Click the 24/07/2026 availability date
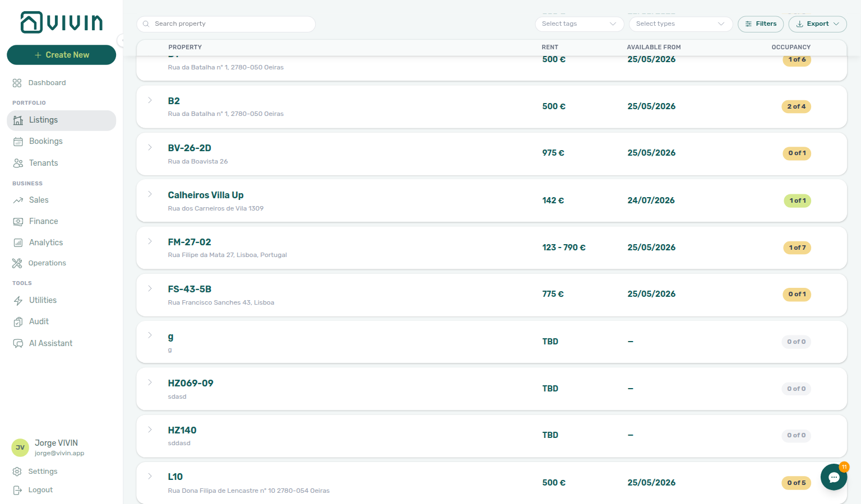 coord(651,200)
